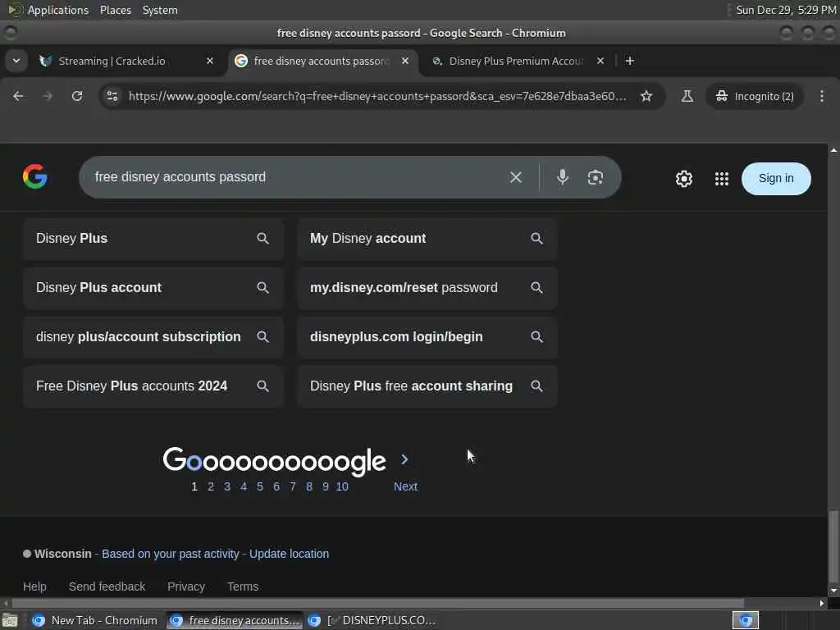Viewport: 840px width, 630px height.
Task: Go to results page 7
Action: (293, 486)
